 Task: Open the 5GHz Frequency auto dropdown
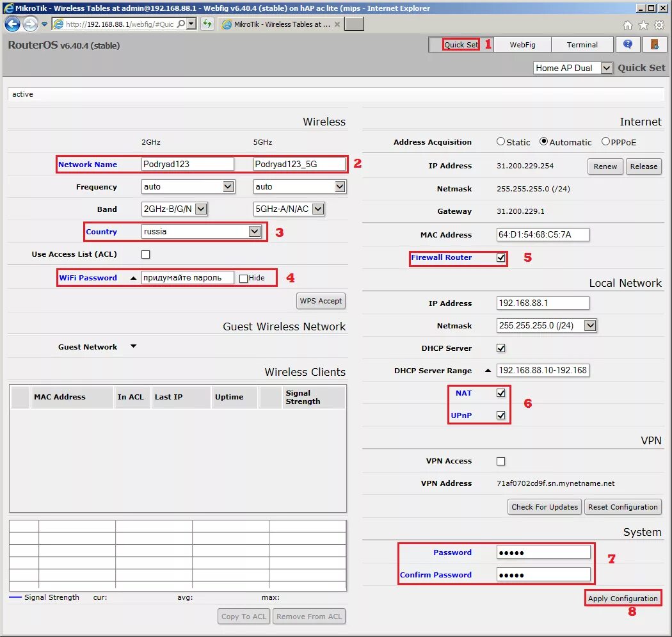pyautogui.click(x=300, y=186)
